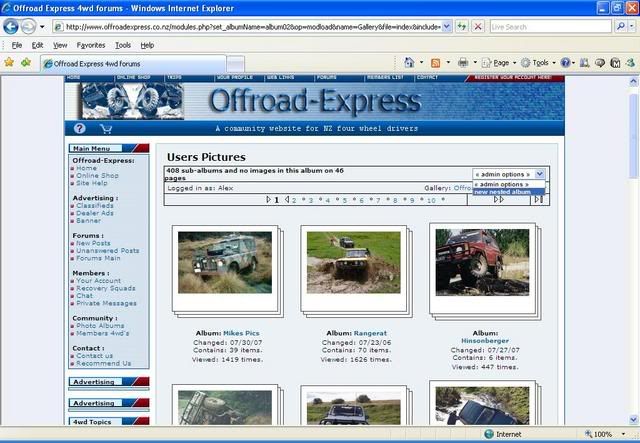The height and width of the screenshot is (443, 640).
Task: Click the orange RSS feeds icon
Action: pos(436,63)
